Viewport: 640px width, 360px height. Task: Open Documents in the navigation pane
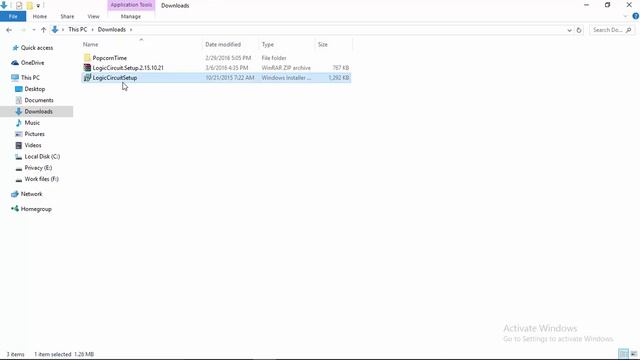39,100
